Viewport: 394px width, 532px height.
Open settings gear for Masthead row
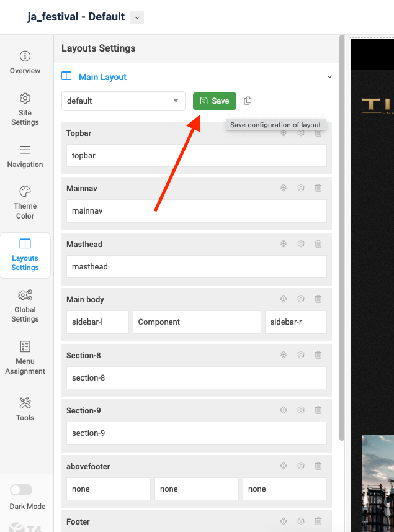301,243
